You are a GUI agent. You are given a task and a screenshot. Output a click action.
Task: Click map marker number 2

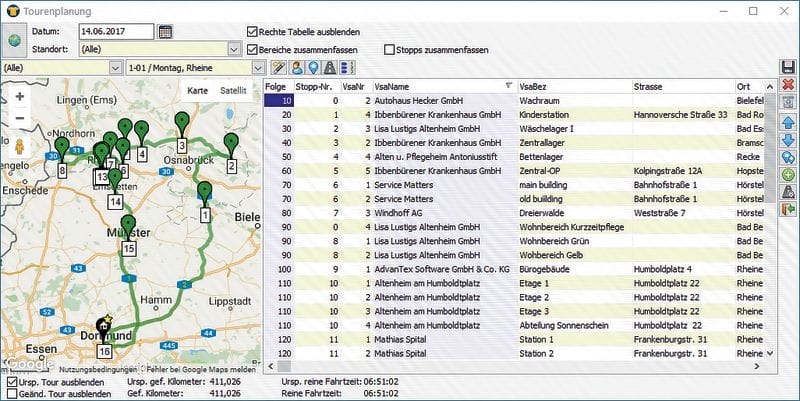pos(231,153)
